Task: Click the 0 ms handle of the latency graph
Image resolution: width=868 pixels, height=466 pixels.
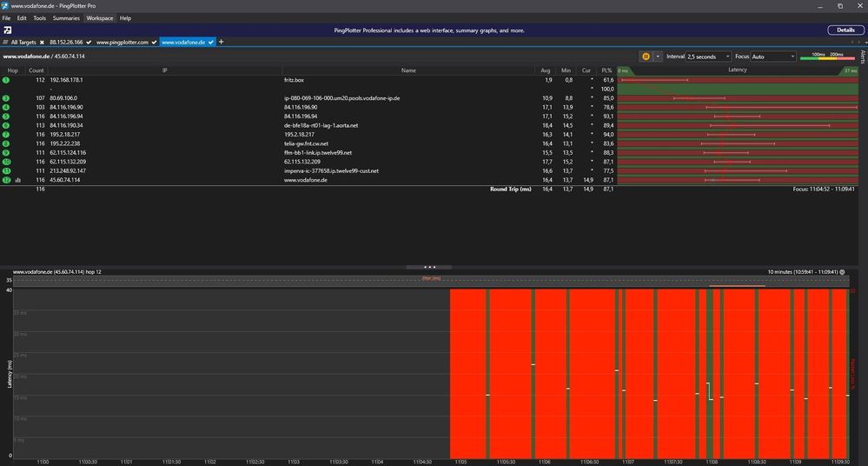Action: coord(624,70)
